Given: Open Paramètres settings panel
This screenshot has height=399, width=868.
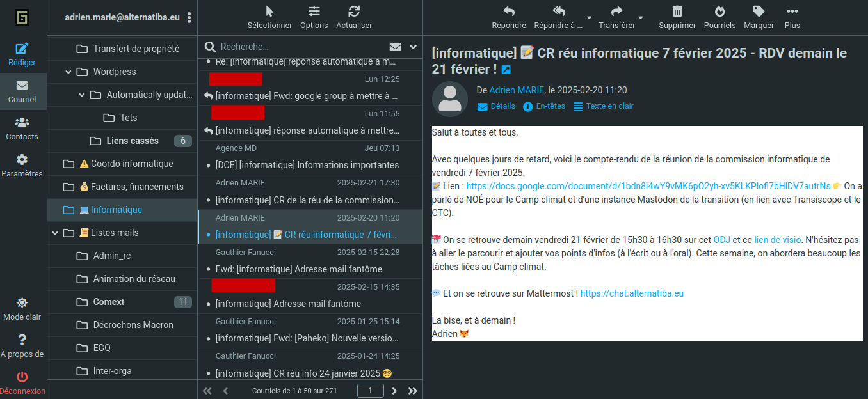Looking at the screenshot, I should coord(22,165).
